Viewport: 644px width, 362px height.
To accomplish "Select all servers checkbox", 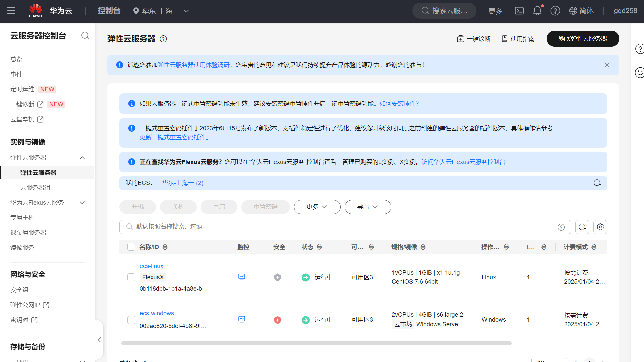I will point(131,247).
